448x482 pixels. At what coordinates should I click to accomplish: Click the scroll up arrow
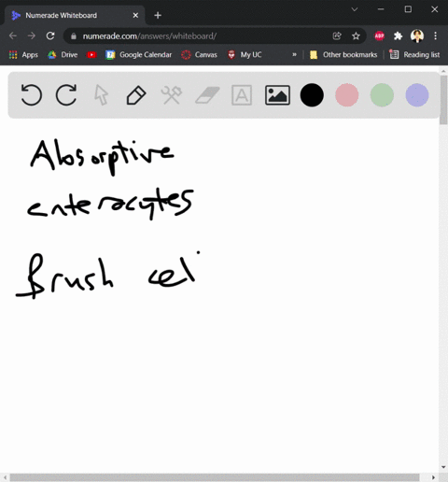pyautogui.click(x=443, y=71)
